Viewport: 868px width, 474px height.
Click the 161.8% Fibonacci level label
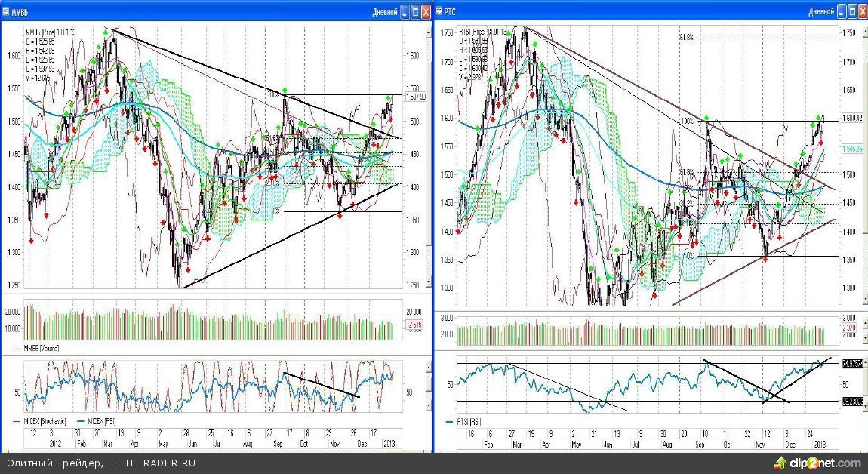685,37
